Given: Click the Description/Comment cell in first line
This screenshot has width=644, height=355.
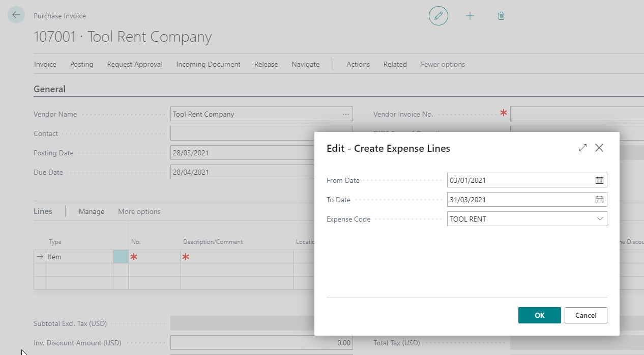Looking at the screenshot, I should pyautogui.click(x=237, y=257).
